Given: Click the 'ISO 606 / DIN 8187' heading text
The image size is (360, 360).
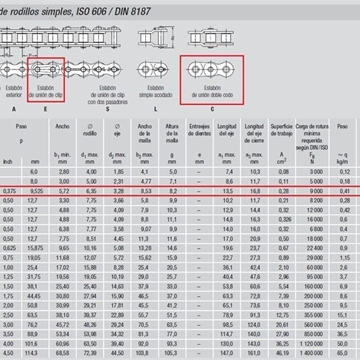Looking at the screenshot, I should 112,12.
